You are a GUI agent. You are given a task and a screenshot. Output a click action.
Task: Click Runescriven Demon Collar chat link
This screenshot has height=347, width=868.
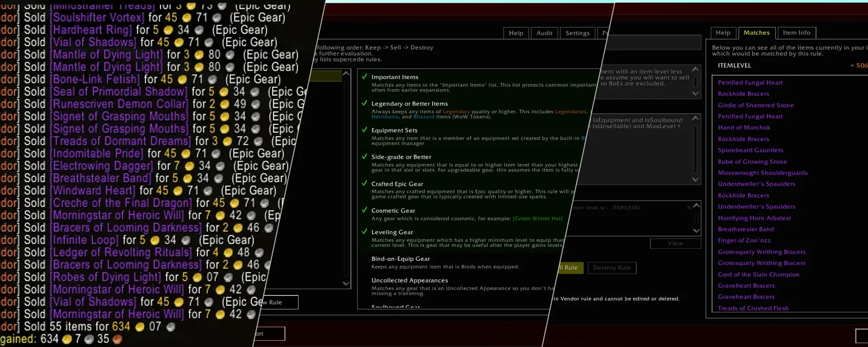click(x=119, y=104)
